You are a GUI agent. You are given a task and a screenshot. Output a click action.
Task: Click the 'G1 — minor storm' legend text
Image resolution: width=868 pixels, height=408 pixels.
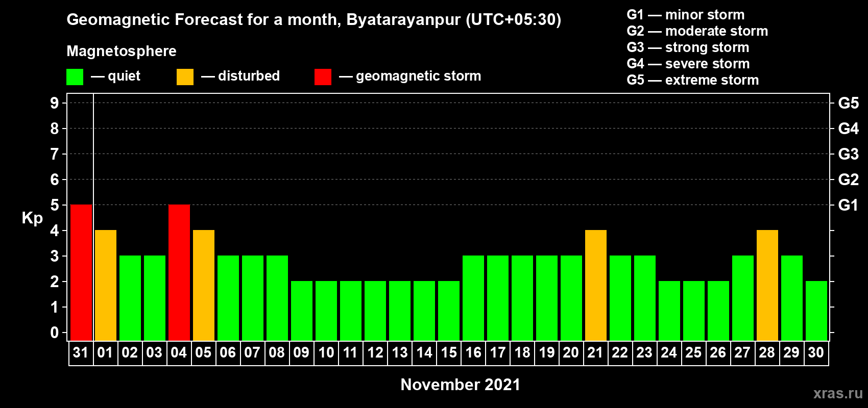click(x=686, y=15)
